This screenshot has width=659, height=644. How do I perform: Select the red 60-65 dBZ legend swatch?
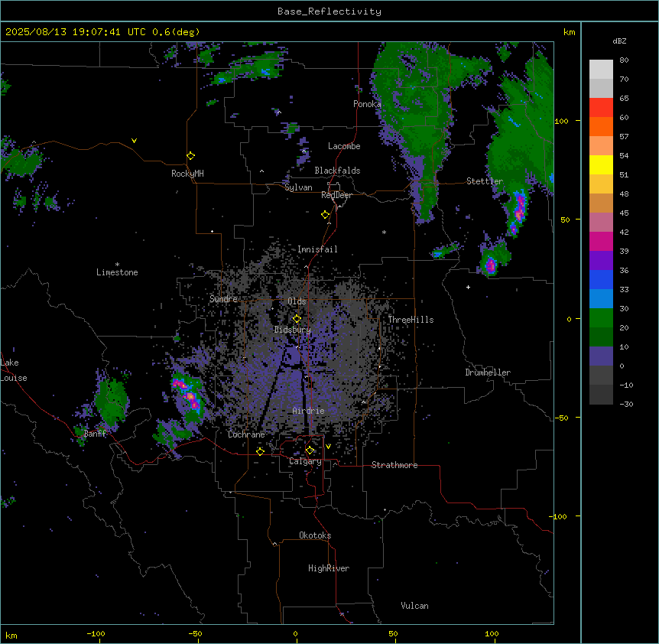[x=601, y=108]
